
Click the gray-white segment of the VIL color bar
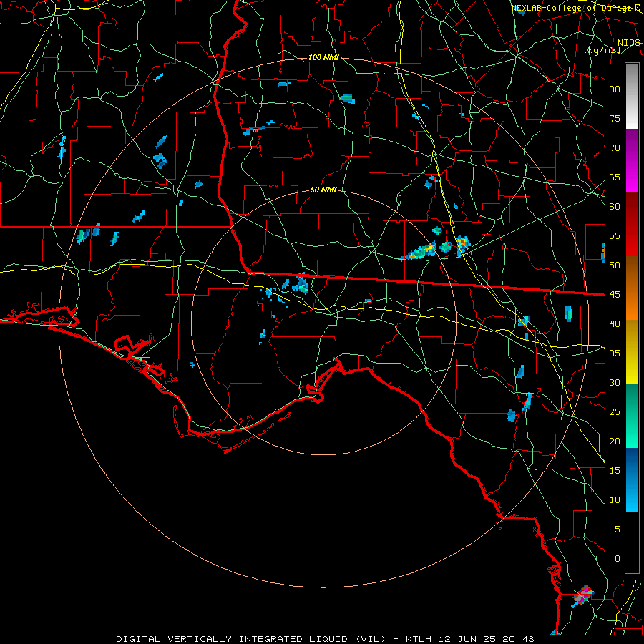click(x=632, y=96)
